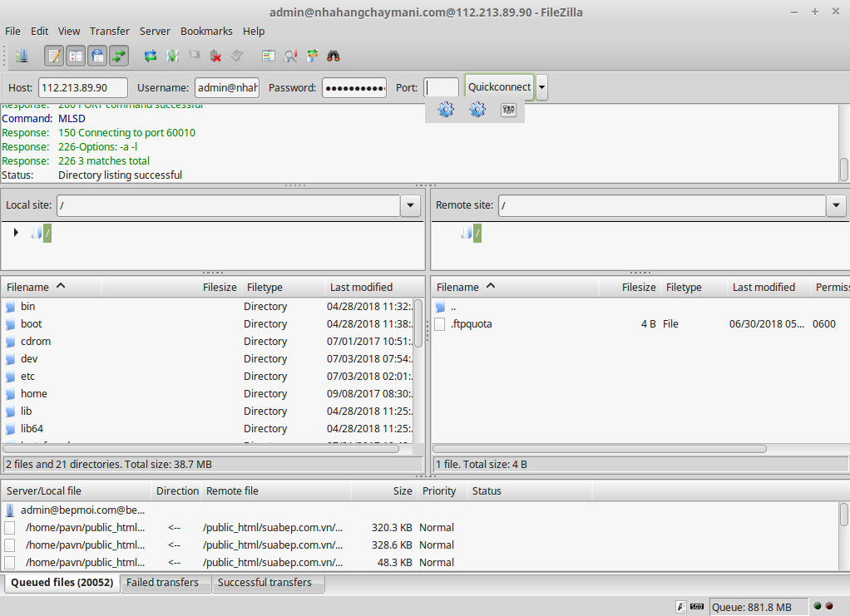Select the 320.3 KB queued transfer row

[420, 528]
